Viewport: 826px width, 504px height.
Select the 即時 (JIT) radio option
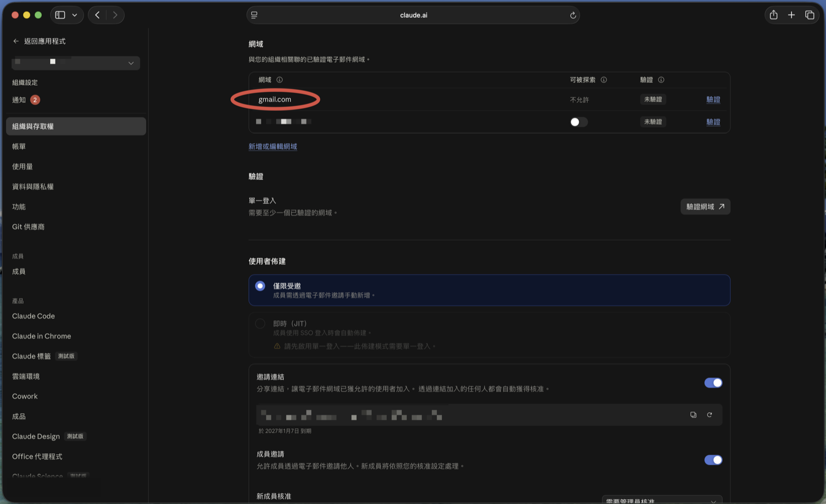tap(260, 323)
